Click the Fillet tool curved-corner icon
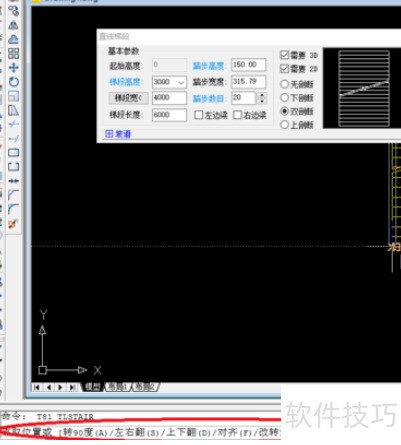The height and width of the screenshot is (445, 401). pos(13,209)
